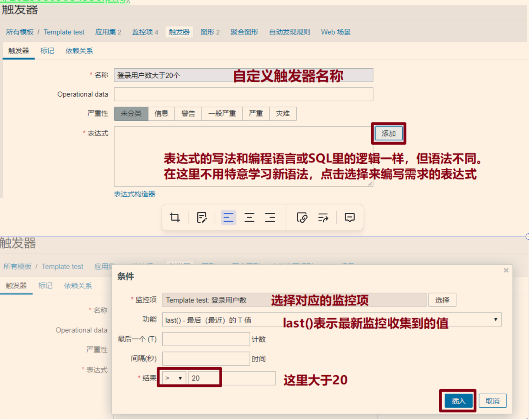
Task: Switch to the 标记 tab in the top form
Action: click(x=47, y=51)
